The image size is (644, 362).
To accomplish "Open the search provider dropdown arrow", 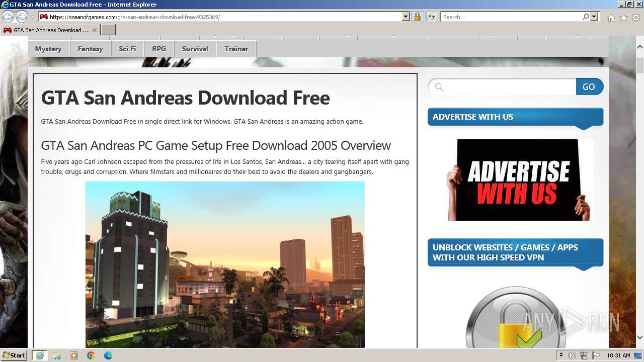I will (x=594, y=17).
